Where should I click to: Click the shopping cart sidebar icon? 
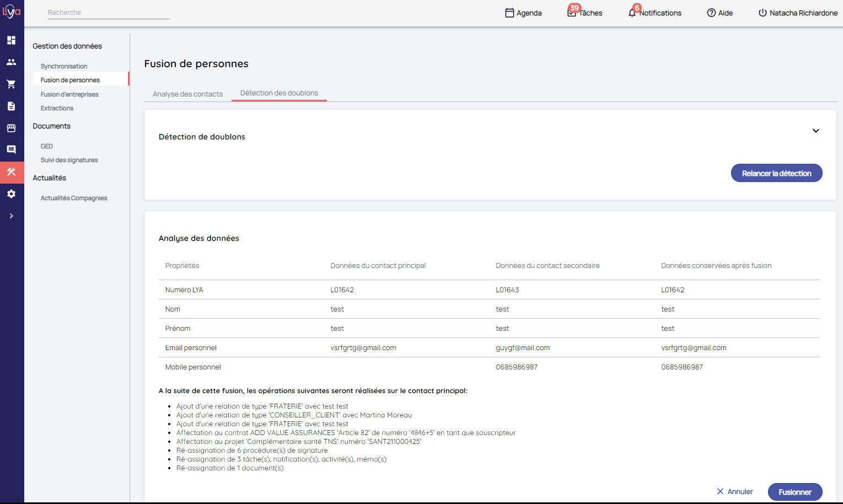click(11, 84)
